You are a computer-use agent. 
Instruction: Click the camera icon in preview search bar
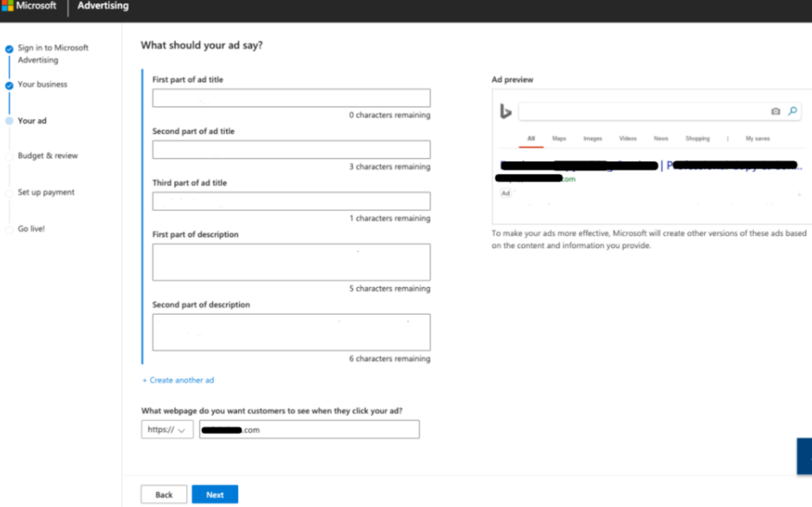[x=775, y=111]
